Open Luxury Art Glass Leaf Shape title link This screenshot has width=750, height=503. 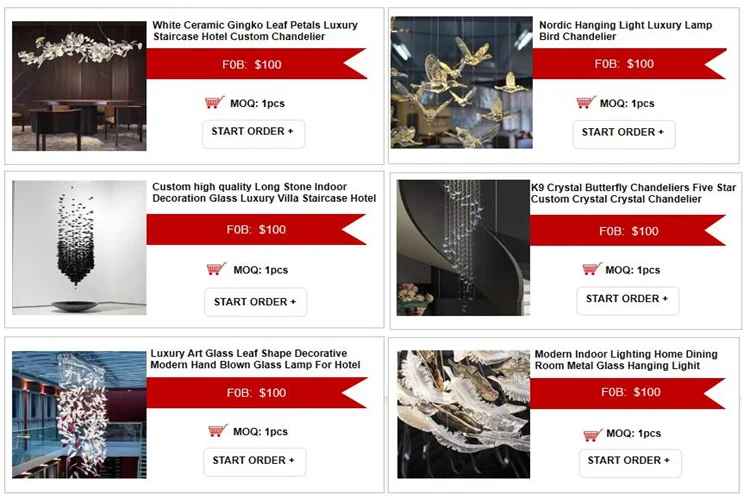pos(255,359)
